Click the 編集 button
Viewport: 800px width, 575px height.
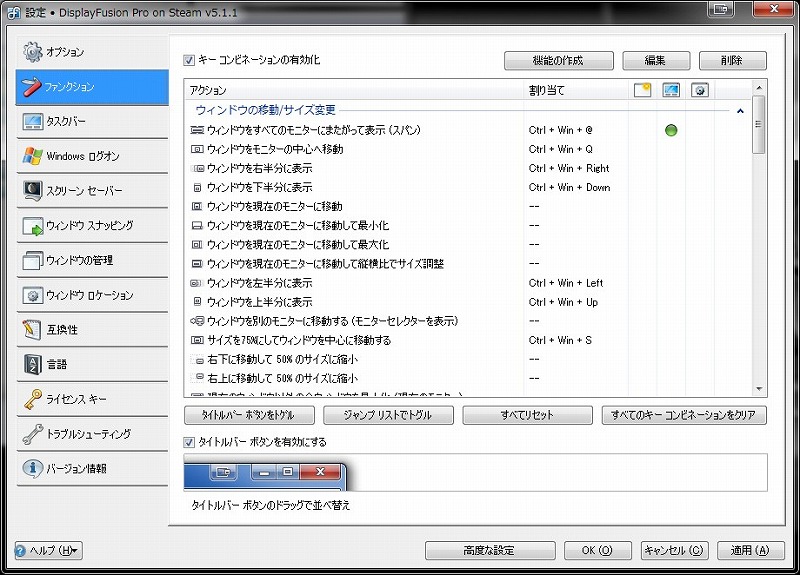656,61
